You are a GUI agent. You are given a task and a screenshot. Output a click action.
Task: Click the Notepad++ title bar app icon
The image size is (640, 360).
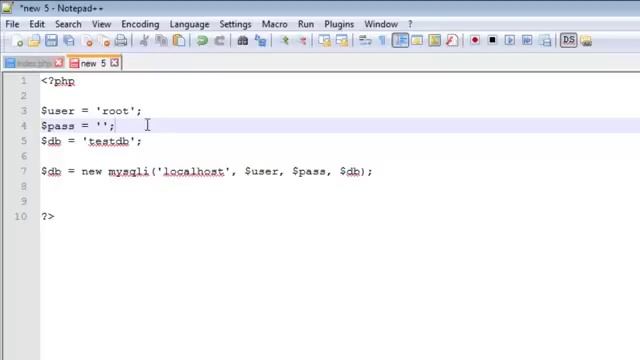click(7, 7)
